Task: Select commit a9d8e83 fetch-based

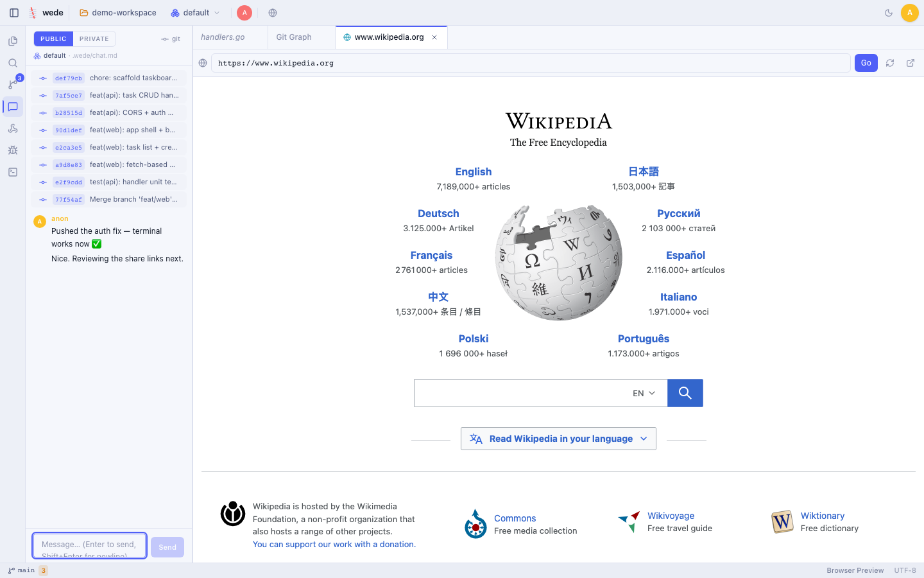Action: [x=109, y=165]
